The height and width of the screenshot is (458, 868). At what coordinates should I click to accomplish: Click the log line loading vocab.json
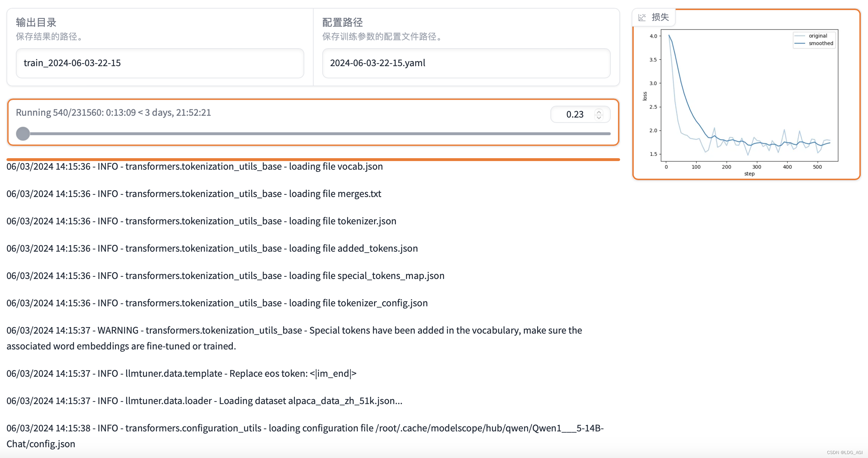pos(194,166)
